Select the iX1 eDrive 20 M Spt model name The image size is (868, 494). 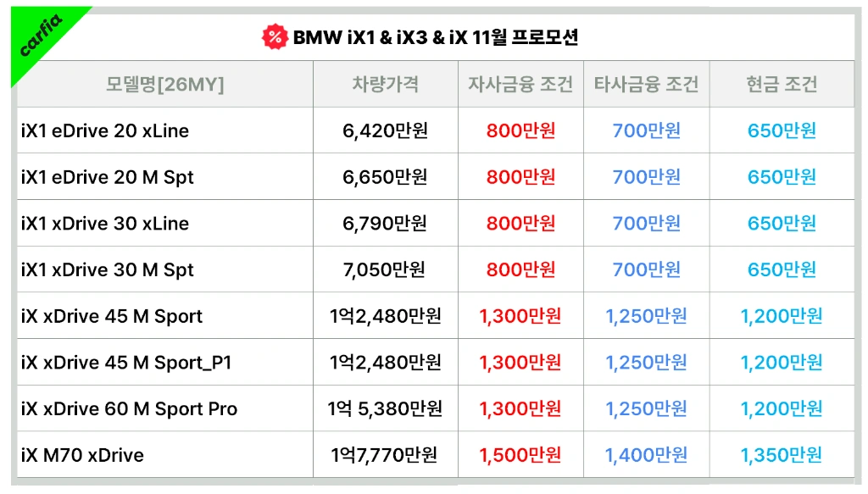(108, 177)
